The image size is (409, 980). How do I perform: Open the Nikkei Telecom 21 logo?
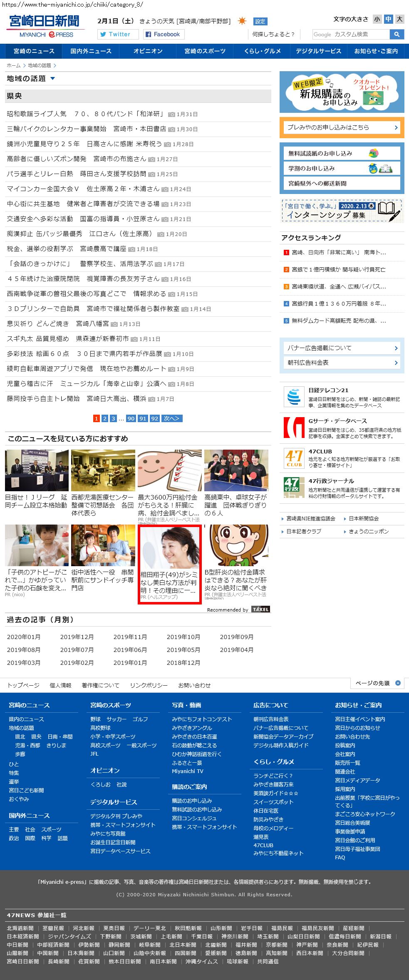tap(294, 397)
